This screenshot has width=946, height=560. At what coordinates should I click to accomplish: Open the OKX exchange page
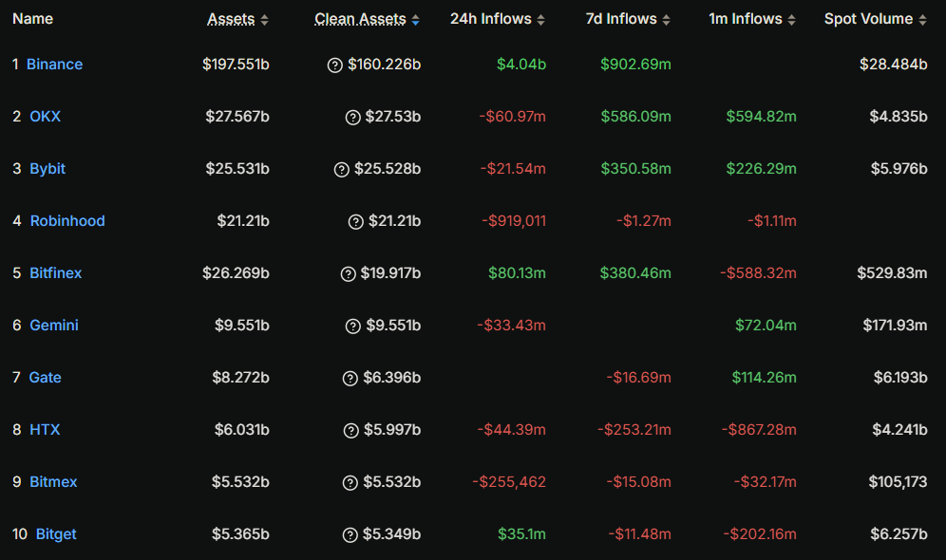45,117
